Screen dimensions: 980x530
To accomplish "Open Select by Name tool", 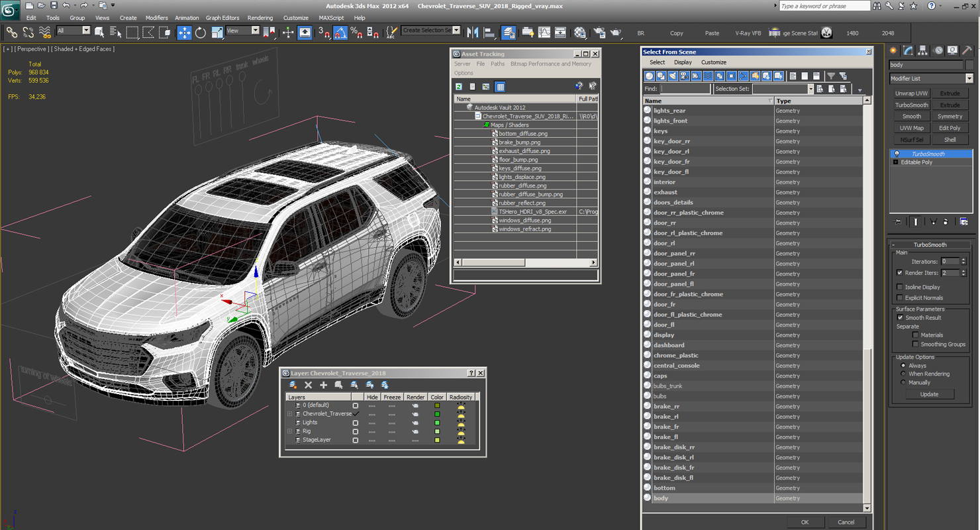I will coord(115,32).
